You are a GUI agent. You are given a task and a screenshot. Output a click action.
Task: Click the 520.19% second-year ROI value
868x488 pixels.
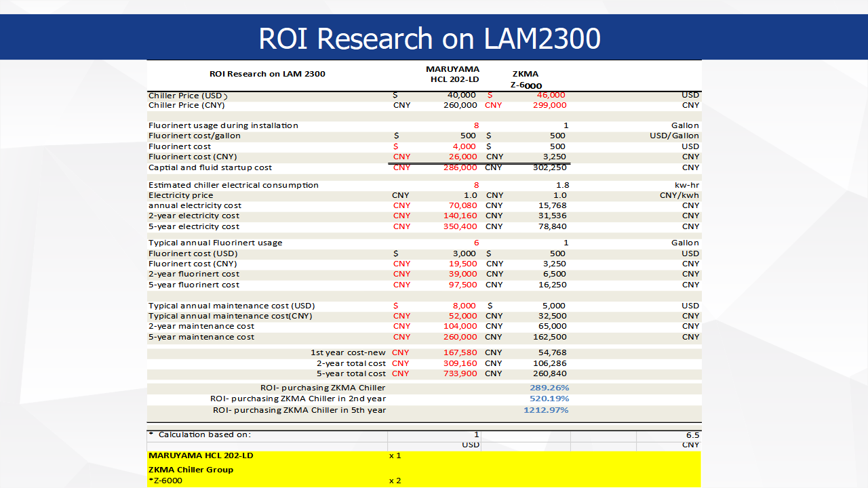tap(549, 399)
